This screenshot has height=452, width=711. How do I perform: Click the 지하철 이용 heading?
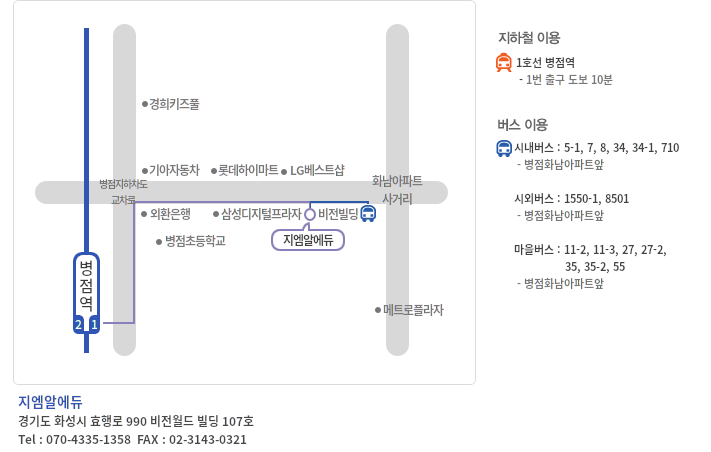coord(529,38)
